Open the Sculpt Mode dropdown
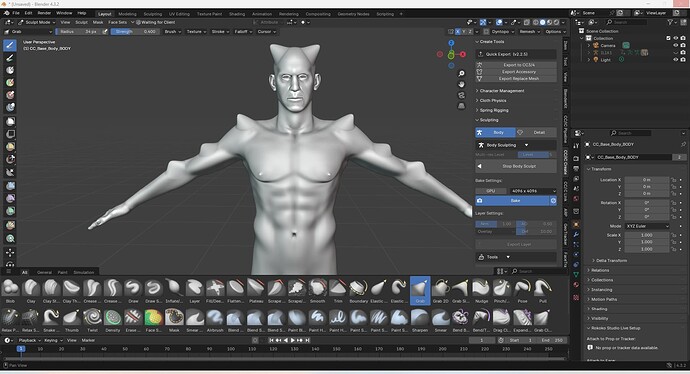690x374 pixels. pos(37,22)
